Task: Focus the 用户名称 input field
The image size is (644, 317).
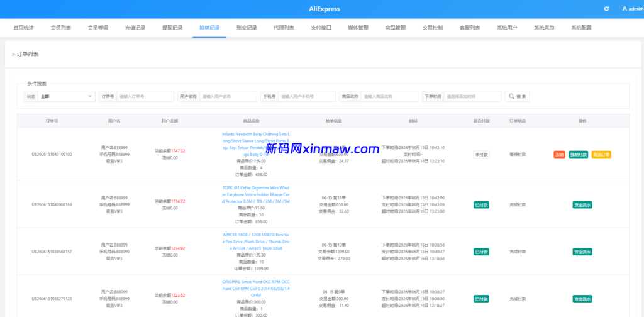Action: click(228, 96)
